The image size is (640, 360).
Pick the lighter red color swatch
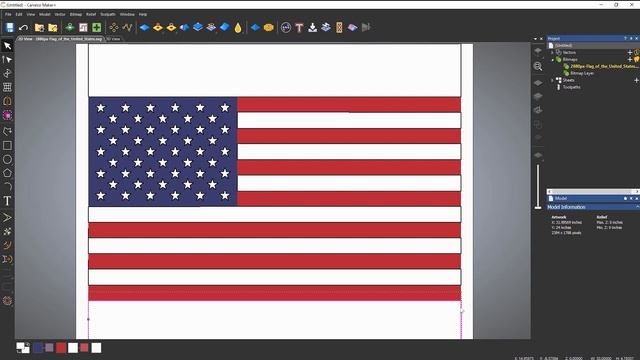coord(84,348)
